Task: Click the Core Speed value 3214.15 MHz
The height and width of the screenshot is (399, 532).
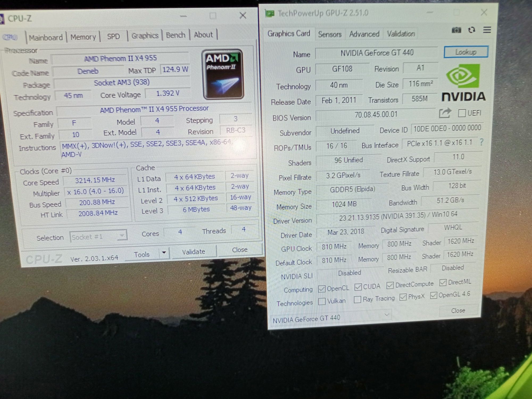Action: tap(95, 180)
